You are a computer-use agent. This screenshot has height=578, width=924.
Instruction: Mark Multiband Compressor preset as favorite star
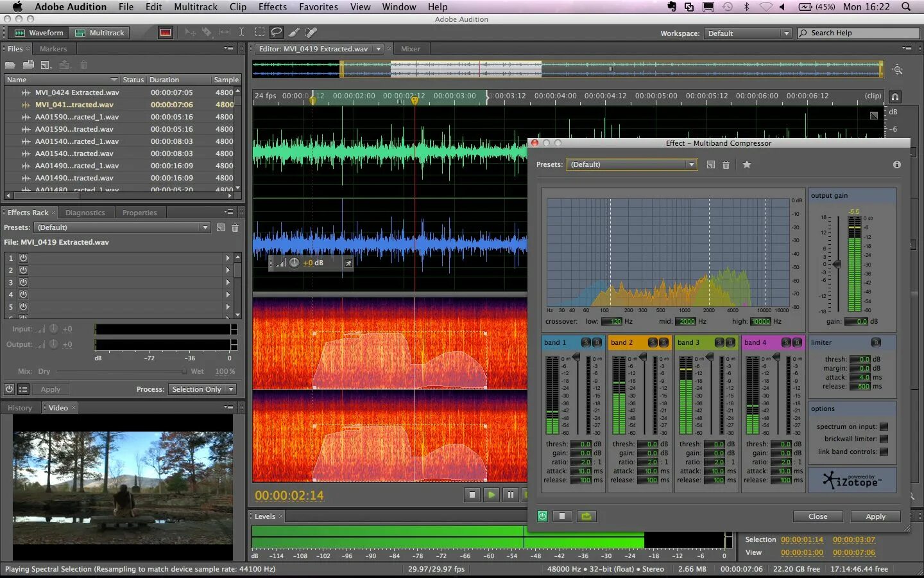[x=747, y=164]
